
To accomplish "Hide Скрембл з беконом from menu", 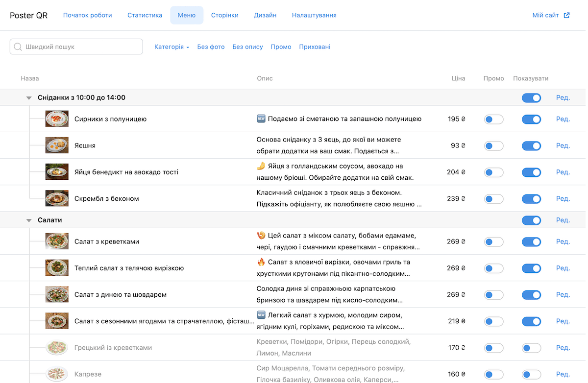I will (532, 199).
